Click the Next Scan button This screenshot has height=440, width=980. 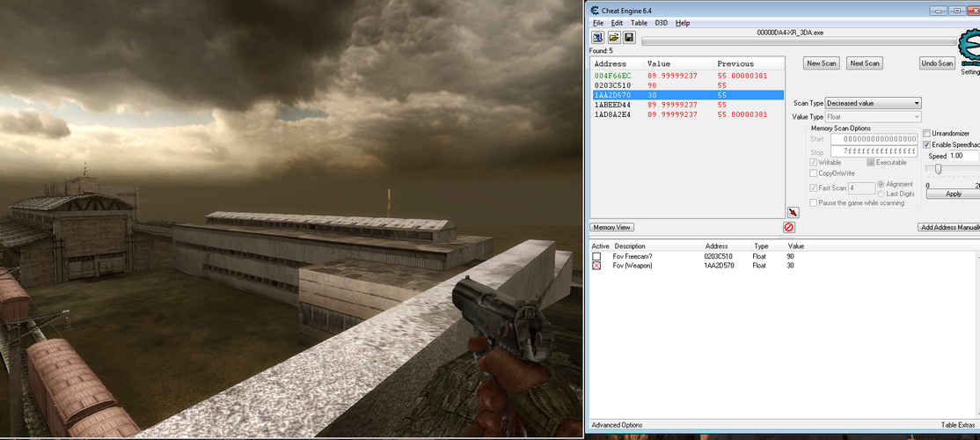tap(864, 63)
